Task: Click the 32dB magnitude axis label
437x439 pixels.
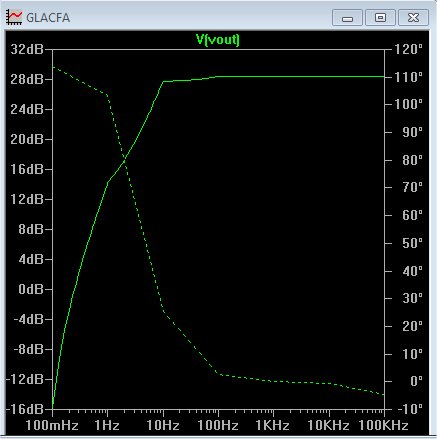Action: coord(27,49)
